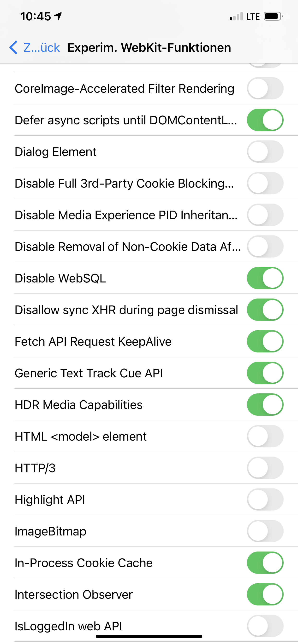The width and height of the screenshot is (298, 644).
Task: Turn on Highlight API switch
Action: tap(265, 500)
